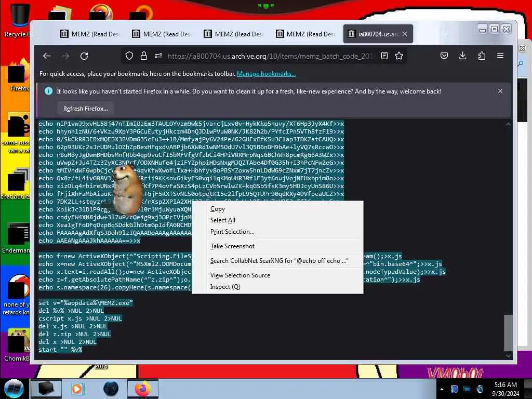
Task: Click the 'echo AAEANgAAAJkhAAAAAA==>>x' line
Action: click(x=89, y=241)
